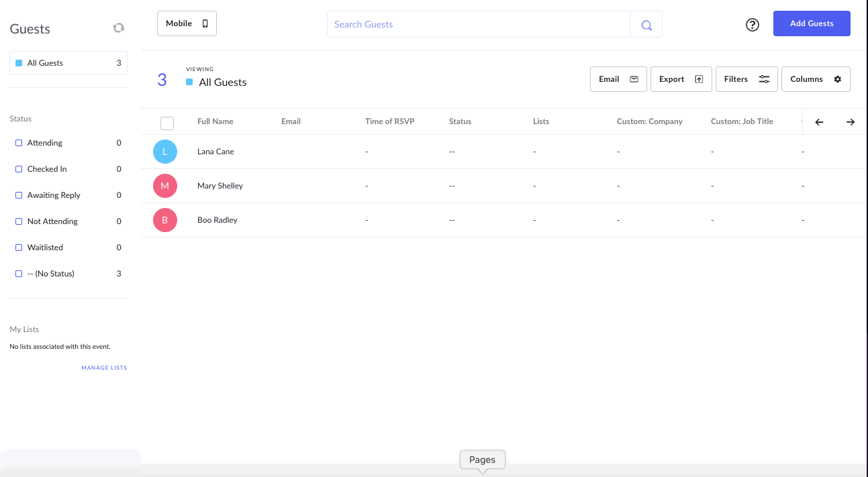This screenshot has width=868, height=477.
Task: Open the help question mark icon
Action: pyautogui.click(x=753, y=25)
